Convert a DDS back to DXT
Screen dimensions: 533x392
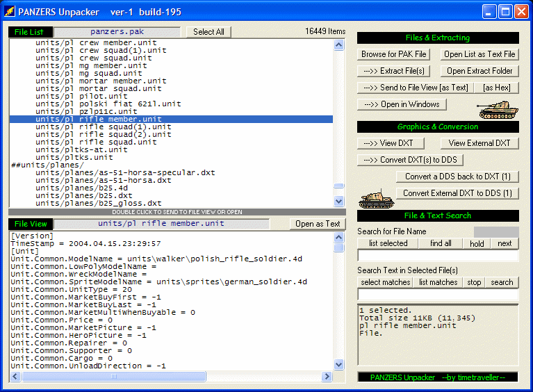457,177
